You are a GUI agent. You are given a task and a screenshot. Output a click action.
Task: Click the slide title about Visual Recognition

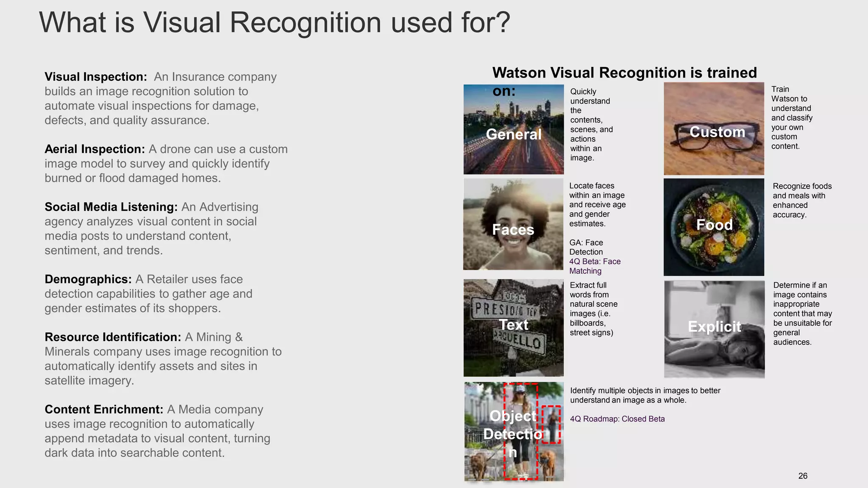(x=275, y=22)
